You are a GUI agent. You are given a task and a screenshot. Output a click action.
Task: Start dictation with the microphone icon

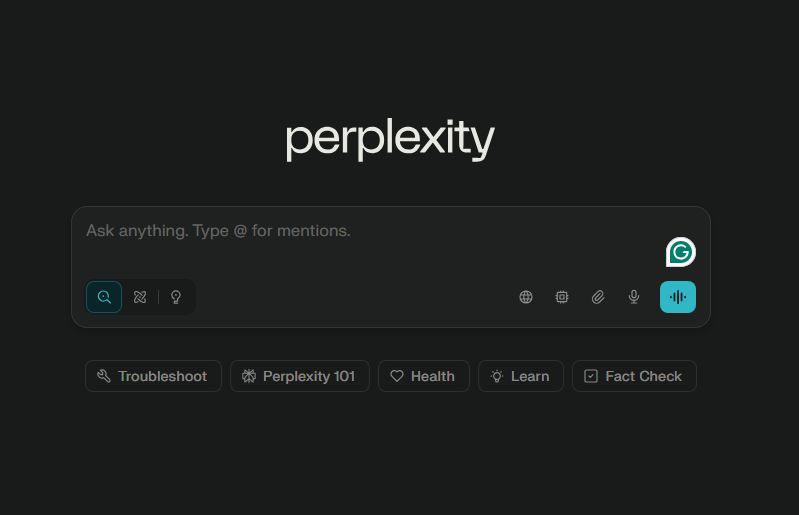[x=634, y=297]
